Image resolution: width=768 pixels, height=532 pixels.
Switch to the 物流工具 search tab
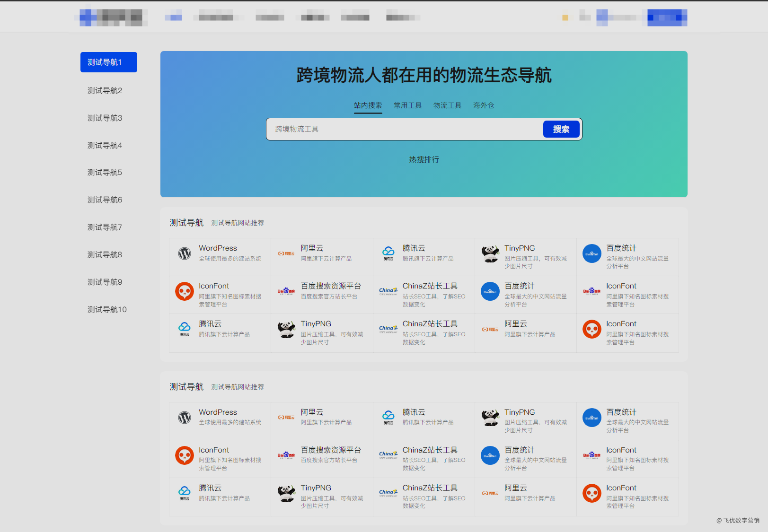click(448, 105)
